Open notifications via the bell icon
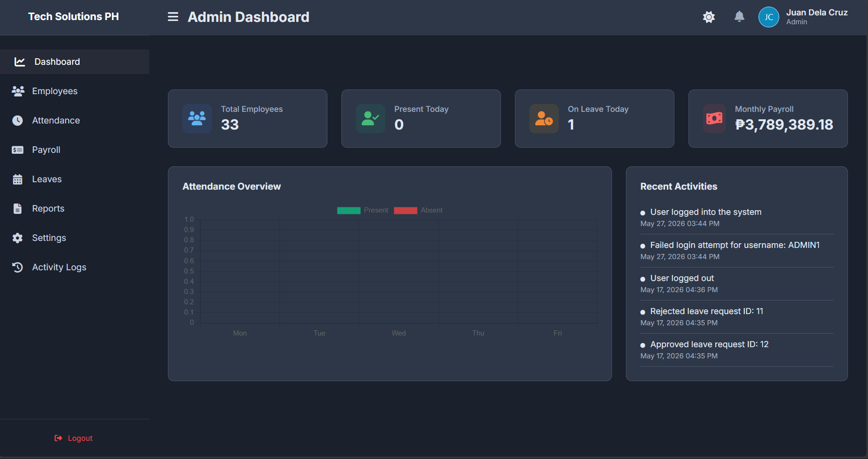Viewport: 868px width, 459px height. 739,17
